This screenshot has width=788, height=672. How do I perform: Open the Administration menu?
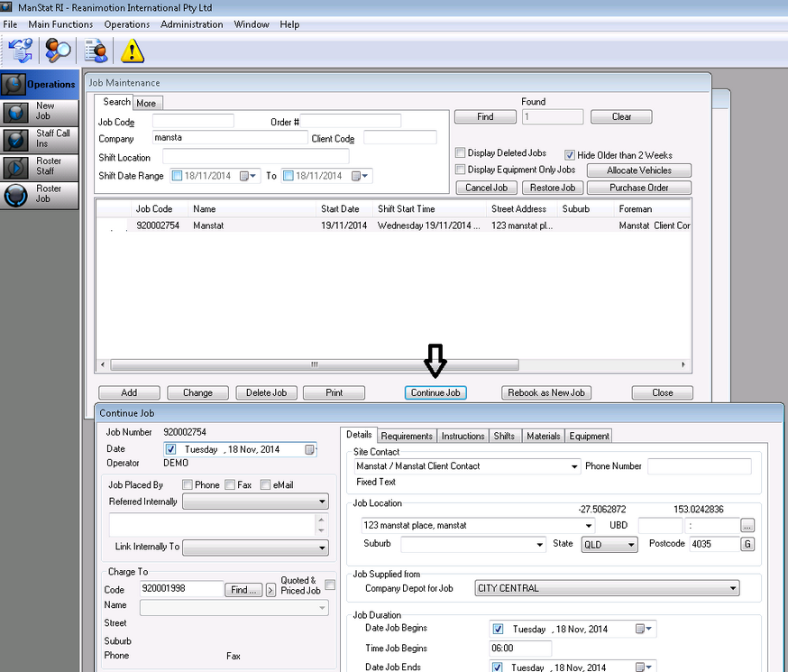(191, 24)
